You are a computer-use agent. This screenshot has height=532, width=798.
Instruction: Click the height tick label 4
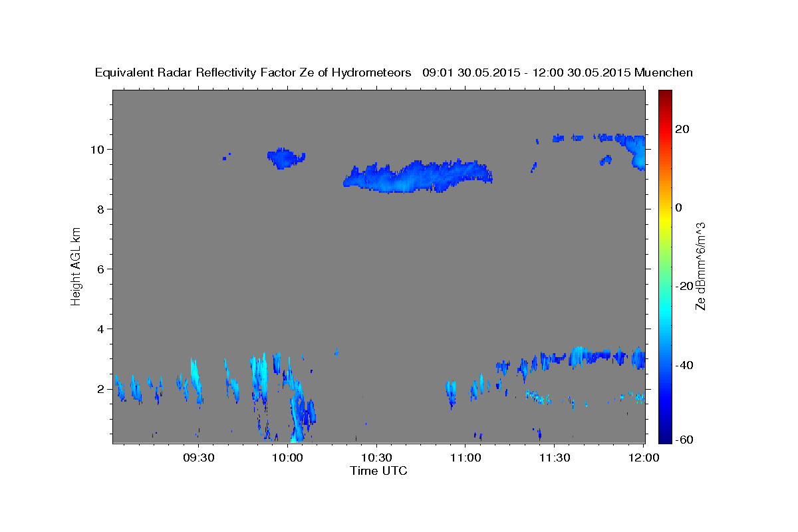click(101, 329)
